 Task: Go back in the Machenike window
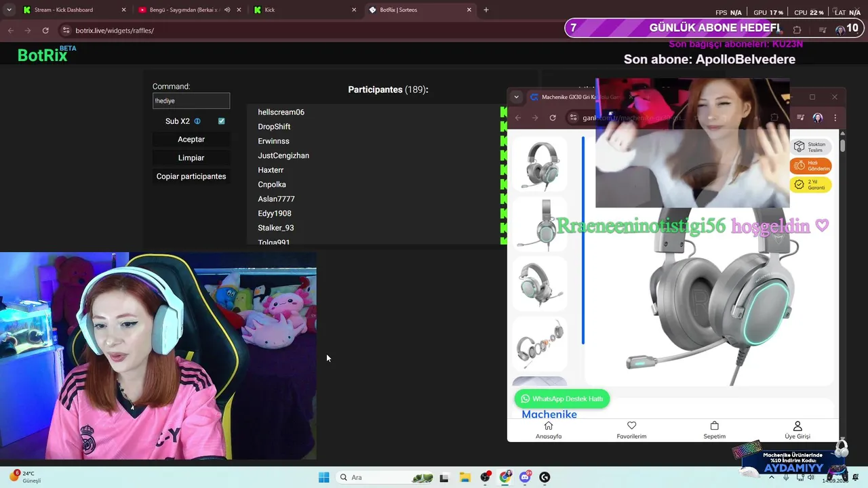coord(518,118)
